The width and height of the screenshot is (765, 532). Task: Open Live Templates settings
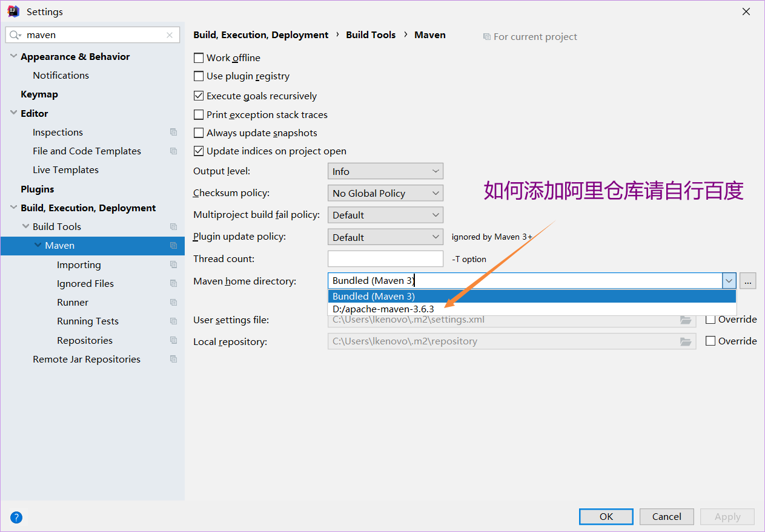pos(65,169)
